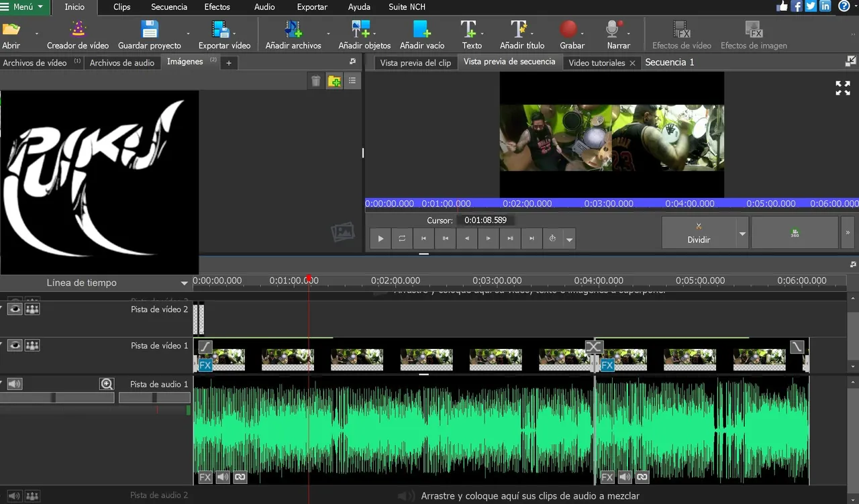859x504 pixels.
Task: Open the Menú dropdown
Action: 23,7
